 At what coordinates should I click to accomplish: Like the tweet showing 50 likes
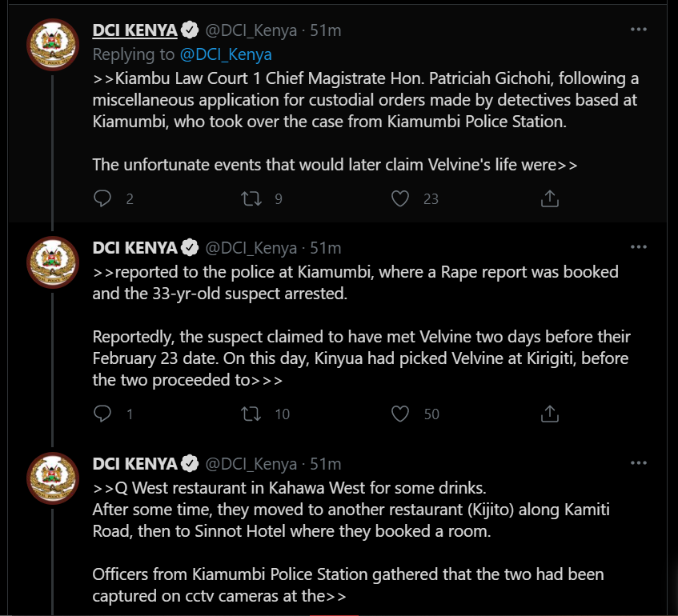[400, 414]
